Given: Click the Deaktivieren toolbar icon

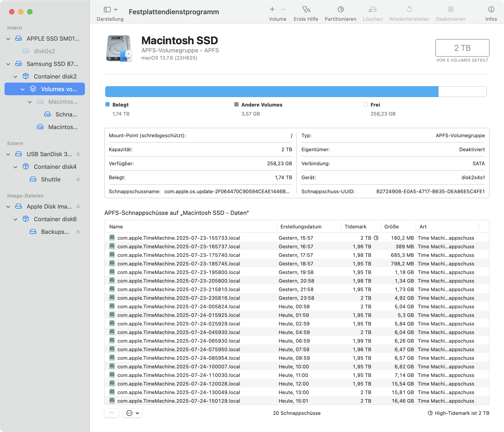Looking at the screenshot, I should (x=451, y=9).
